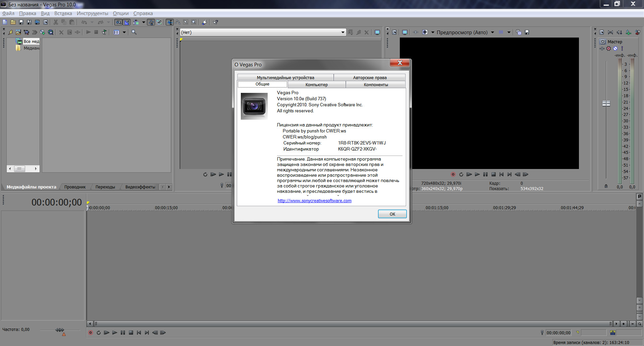Click the timeline record button
This screenshot has height=346, width=644.
(x=91, y=333)
